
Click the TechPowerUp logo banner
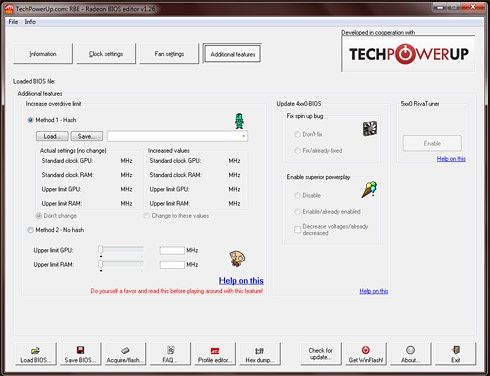click(x=408, y=54)
